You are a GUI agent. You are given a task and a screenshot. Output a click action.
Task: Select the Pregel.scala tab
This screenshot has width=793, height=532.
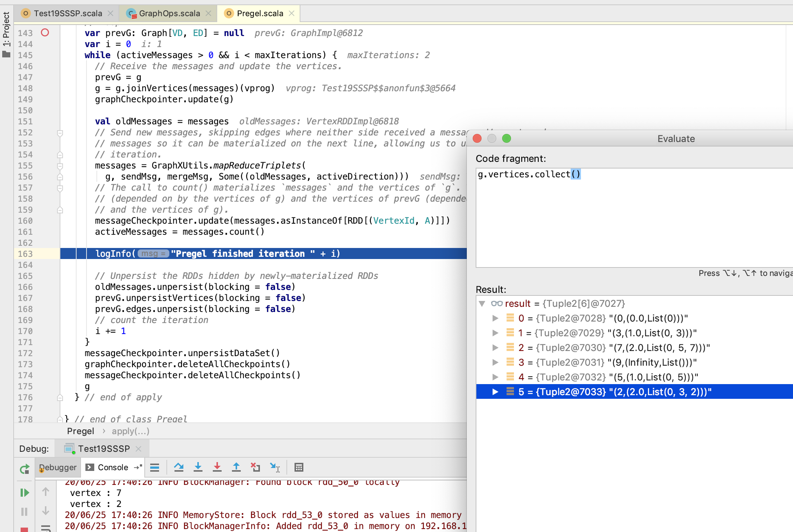tap(259, 13)
